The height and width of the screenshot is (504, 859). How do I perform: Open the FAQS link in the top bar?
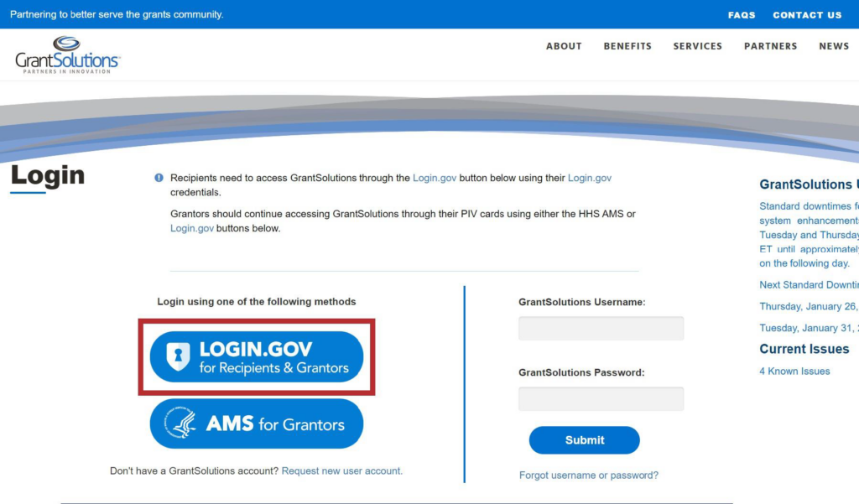point(742,14)
